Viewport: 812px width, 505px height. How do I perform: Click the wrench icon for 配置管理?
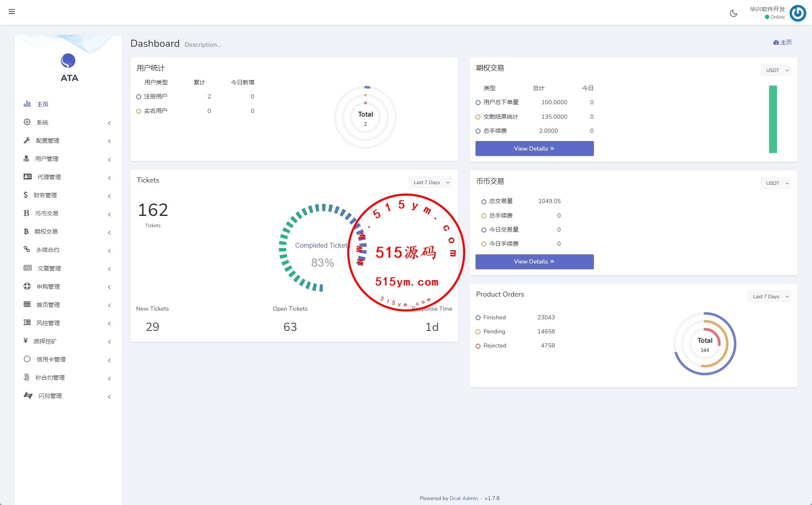point(27,140)
